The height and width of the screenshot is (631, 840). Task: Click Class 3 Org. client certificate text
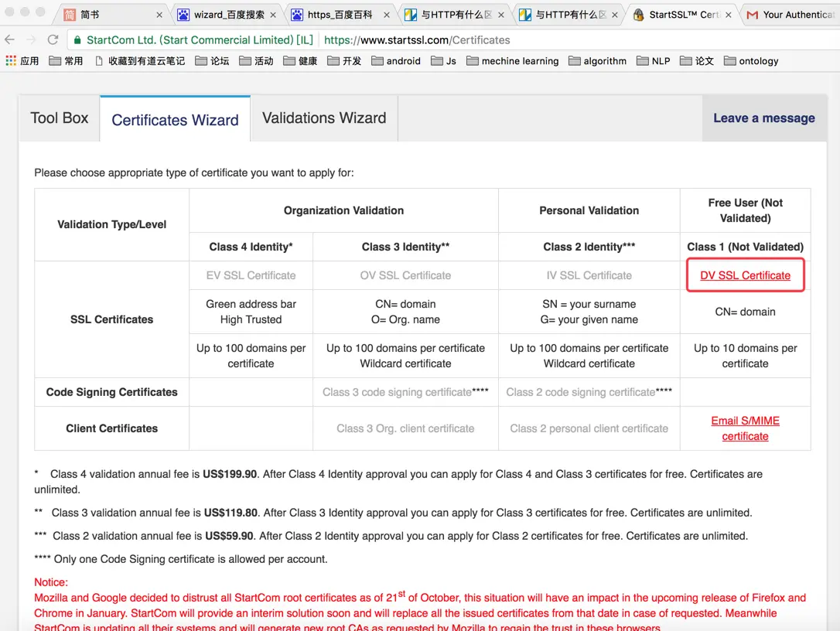pyautogui.click(x=405, y=428)
